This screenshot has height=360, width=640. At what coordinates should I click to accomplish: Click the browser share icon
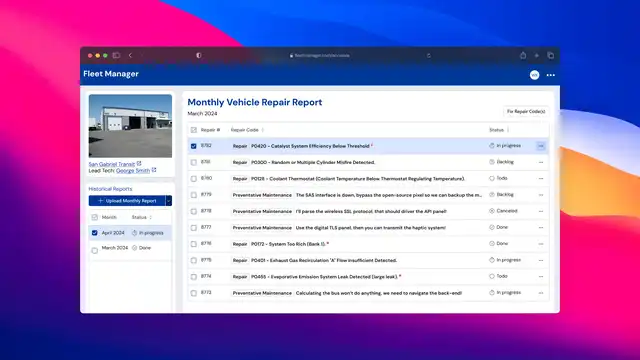523,56
